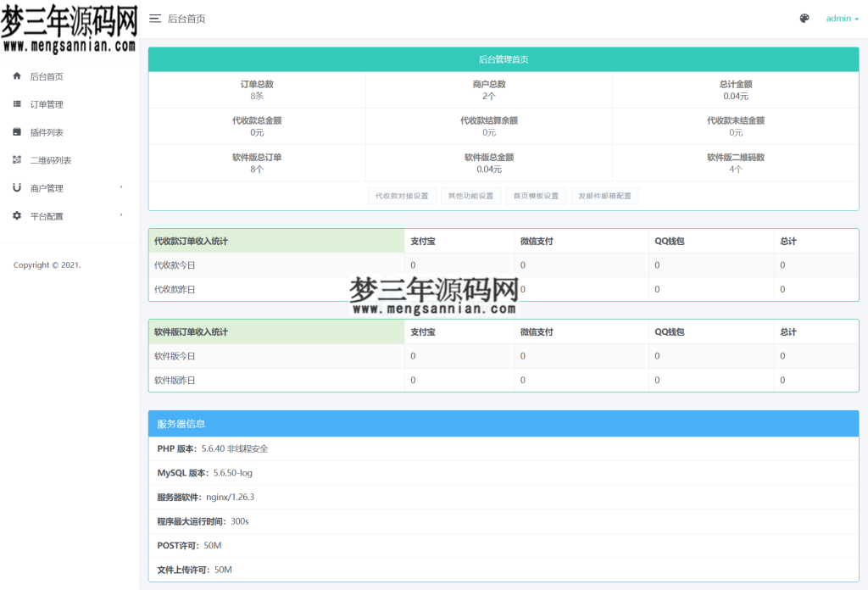The image size is (868, 590).
Task: Click the 代收款总金额 stat cell
Action: [x=257, y=126]
